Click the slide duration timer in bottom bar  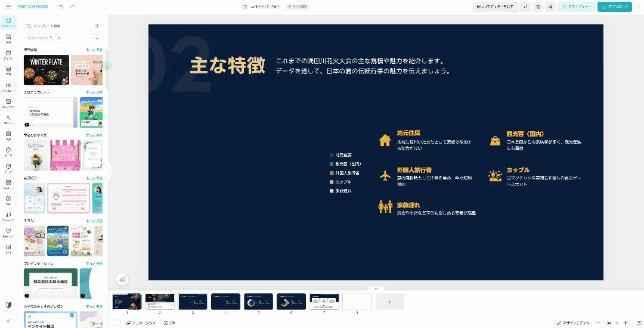coord(169,323)
